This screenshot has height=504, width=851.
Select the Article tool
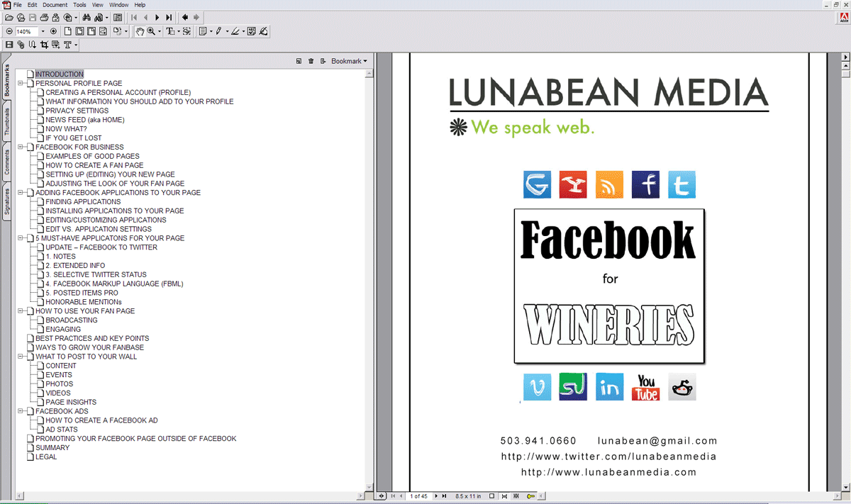33,45
